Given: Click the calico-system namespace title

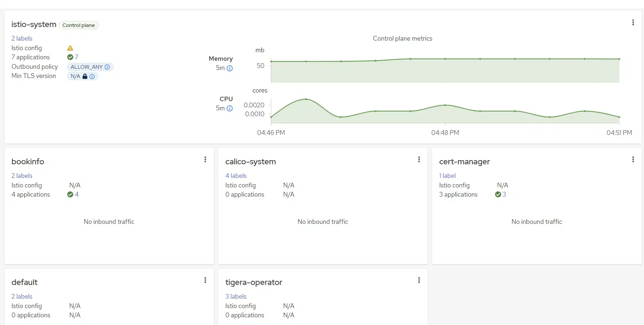Looking at the screenshot, I should (x=251, y=162).
